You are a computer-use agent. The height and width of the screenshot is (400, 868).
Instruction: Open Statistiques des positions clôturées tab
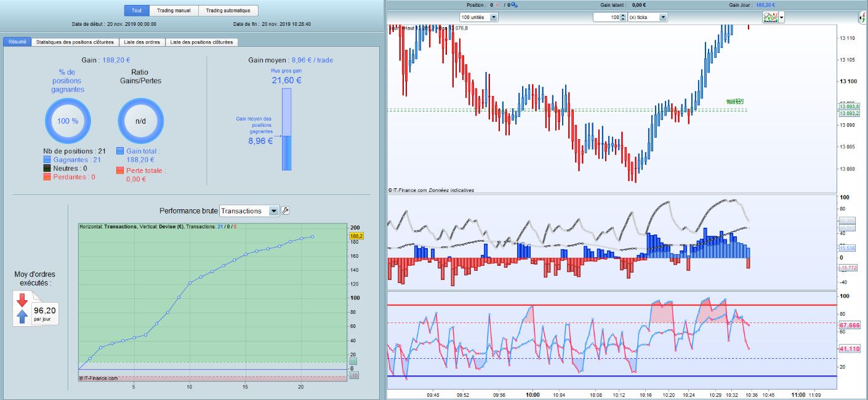74,42
